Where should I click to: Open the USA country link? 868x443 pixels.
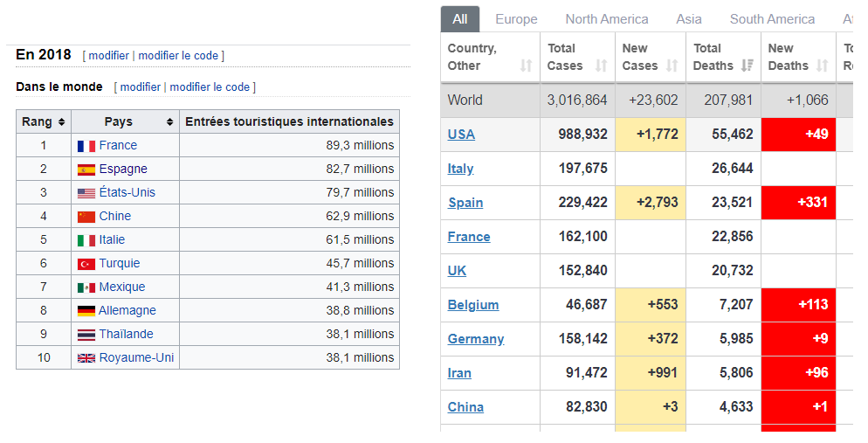coord(461,135)
